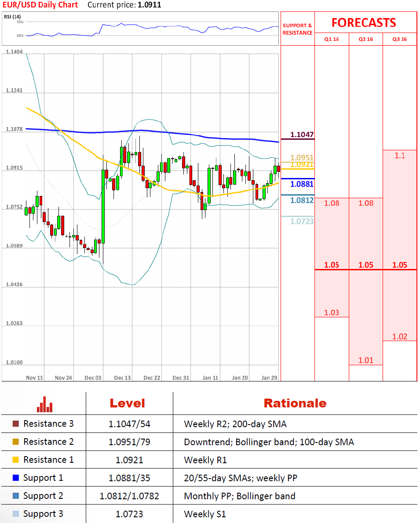Click the level cell 1.0881/35

[x=129, y=478]
